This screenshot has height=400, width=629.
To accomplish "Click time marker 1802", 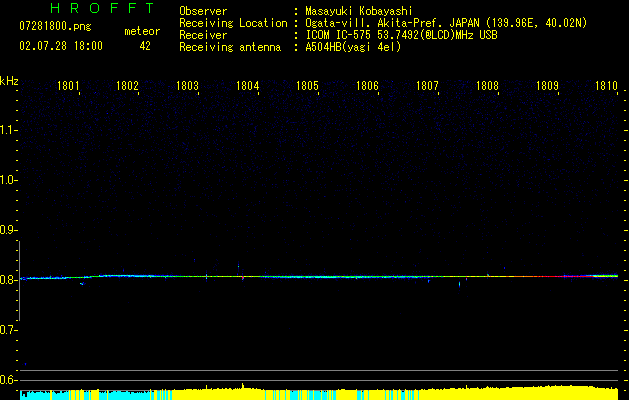I will (127, 86).
